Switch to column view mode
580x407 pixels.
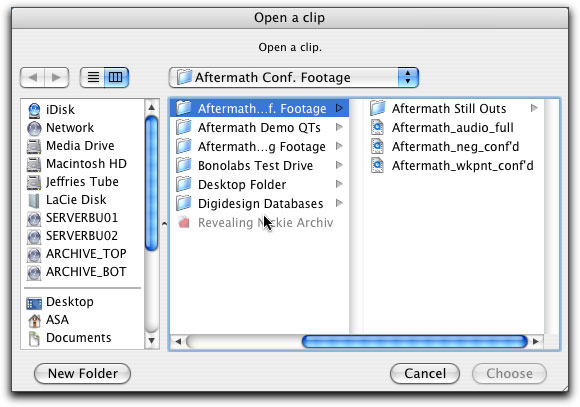coord(116,77)
